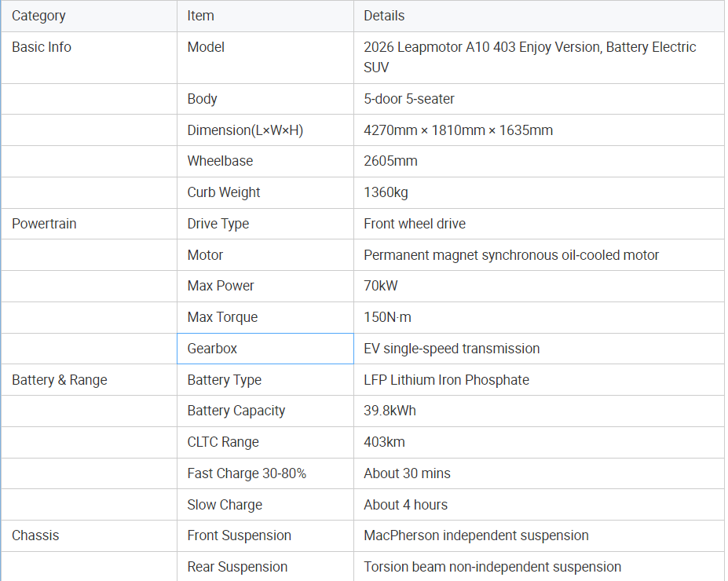Select the Max Power cell
This screenshot has width=728, height=581.
pos(265,286)
